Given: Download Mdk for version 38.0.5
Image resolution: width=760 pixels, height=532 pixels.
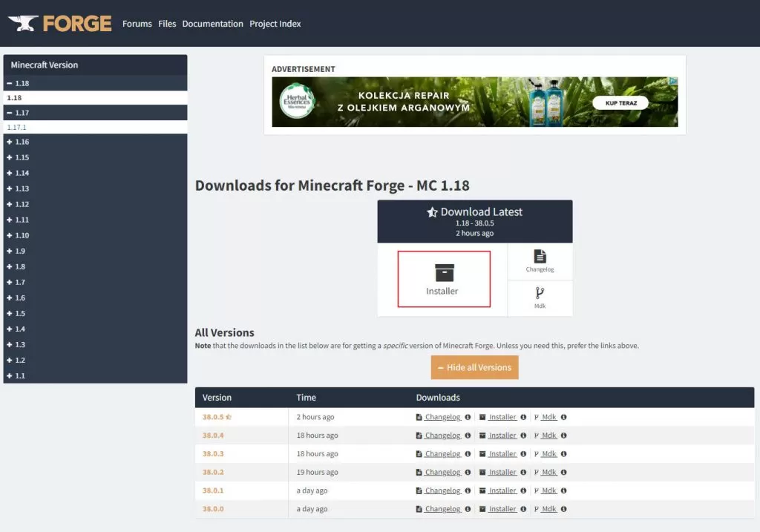Looking at the screenshot, I should (x=548, y=417).
